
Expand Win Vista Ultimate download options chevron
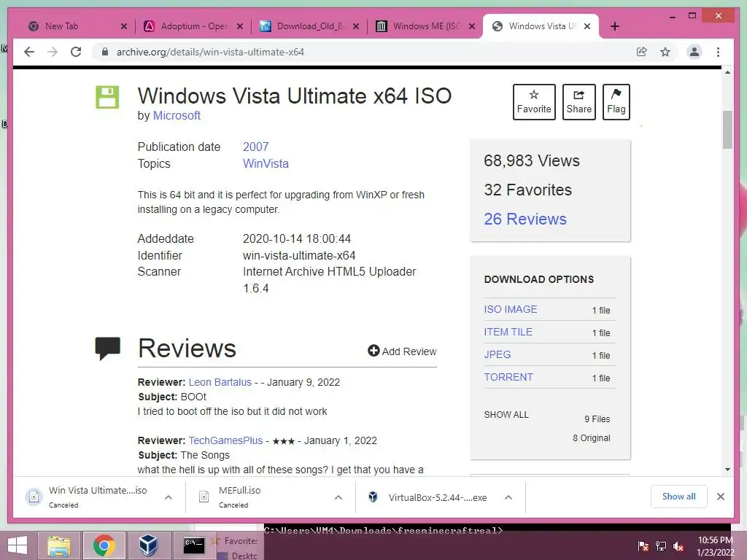[x=169, y=497]
